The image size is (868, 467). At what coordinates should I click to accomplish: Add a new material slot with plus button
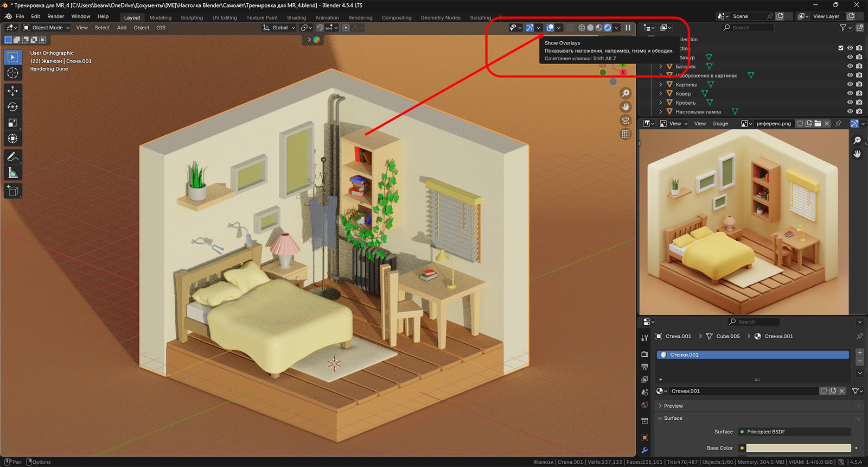click(x=860, y=352)
